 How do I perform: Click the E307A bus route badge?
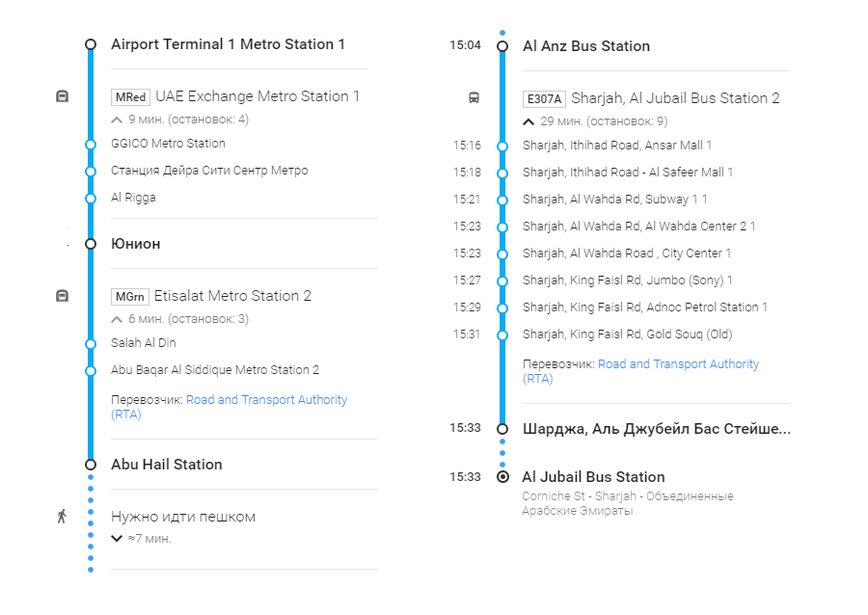pos(543,99)
